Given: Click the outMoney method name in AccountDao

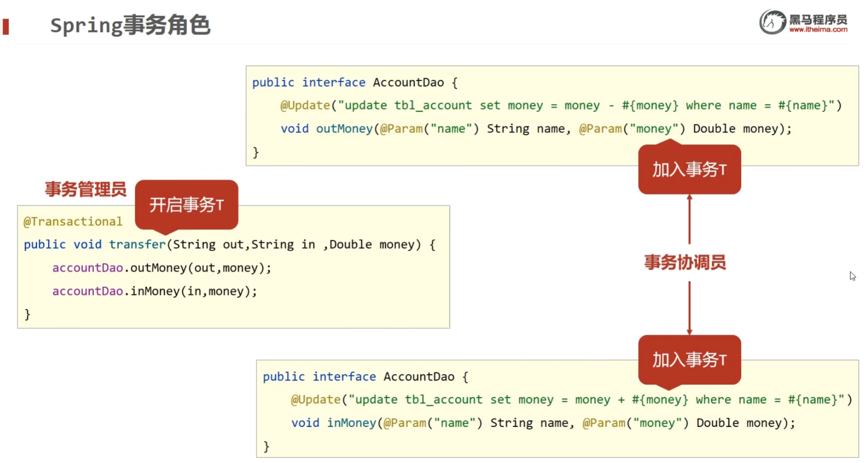Looking at the screenshot, I should point(344,129).
